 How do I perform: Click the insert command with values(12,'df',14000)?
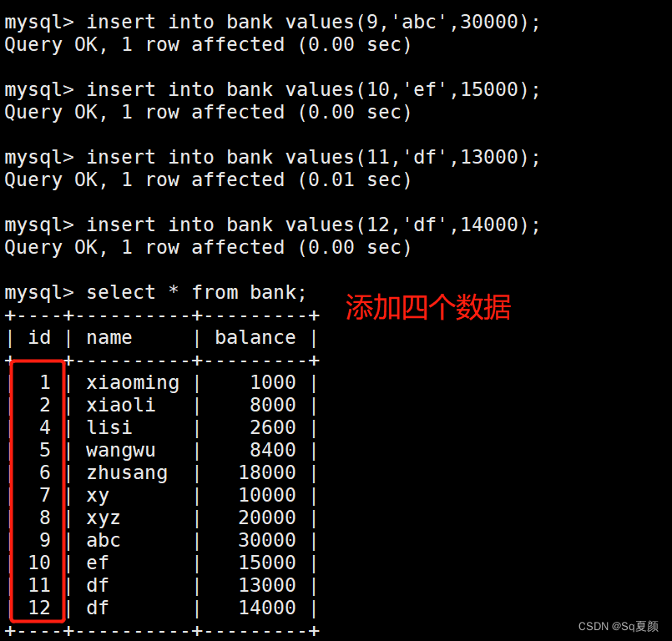(313, 225)
